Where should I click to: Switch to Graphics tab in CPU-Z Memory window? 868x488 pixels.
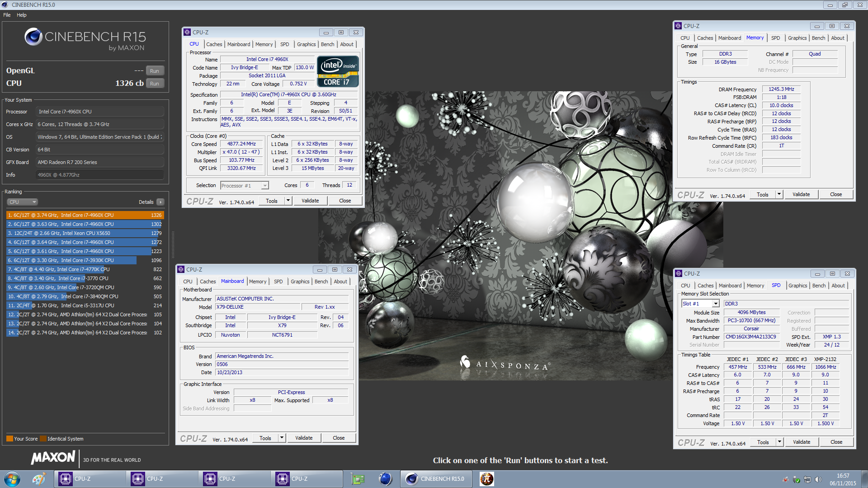pyautogui.click(x=797, y=38)
